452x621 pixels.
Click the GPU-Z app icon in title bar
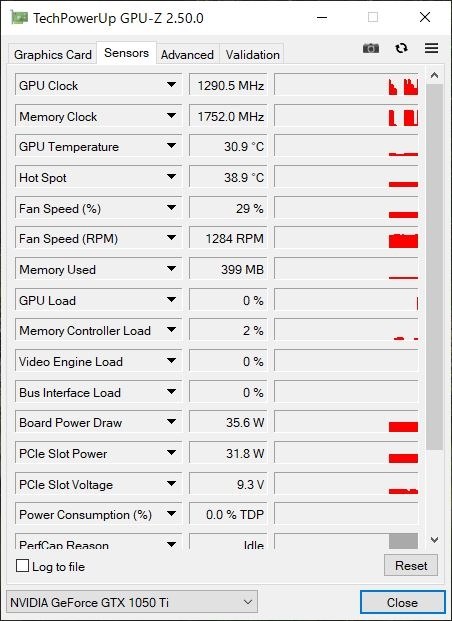tap(19, 17)
